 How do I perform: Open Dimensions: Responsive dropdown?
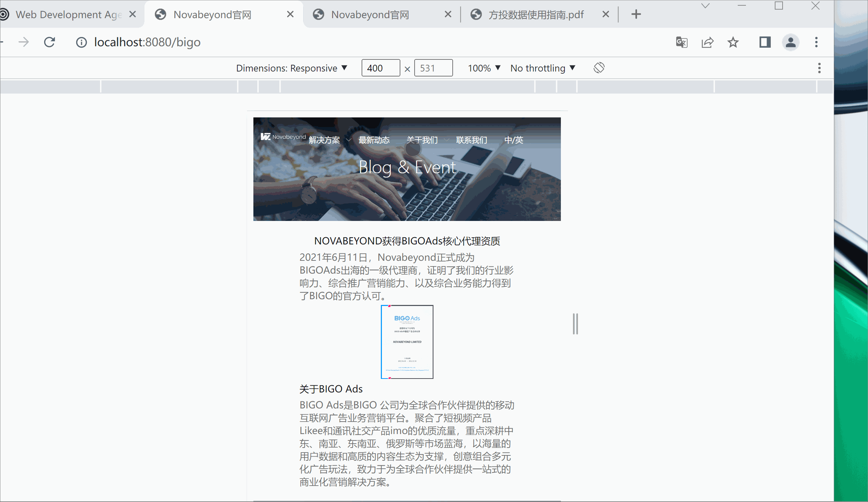pos(291,68)
